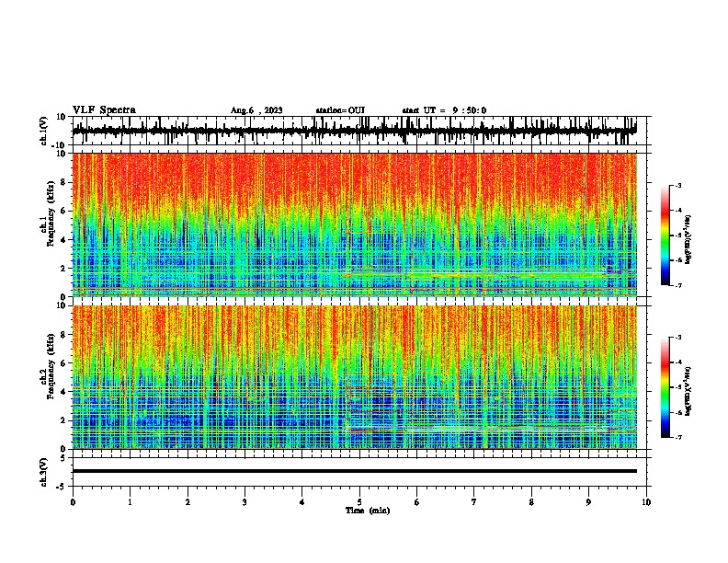This screenshot has width=728, height=563.
Task: Click the date label 'Aug.6 , 2023'
Action: [x=256, y=110]
